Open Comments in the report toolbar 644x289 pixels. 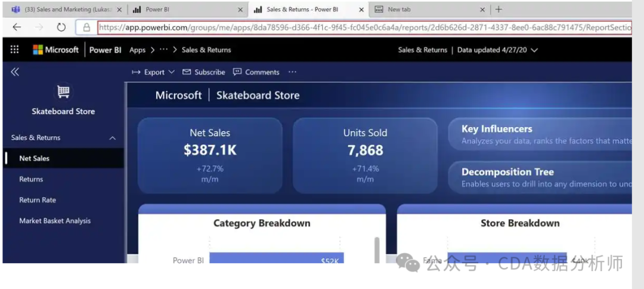click(x=256, y=72)
